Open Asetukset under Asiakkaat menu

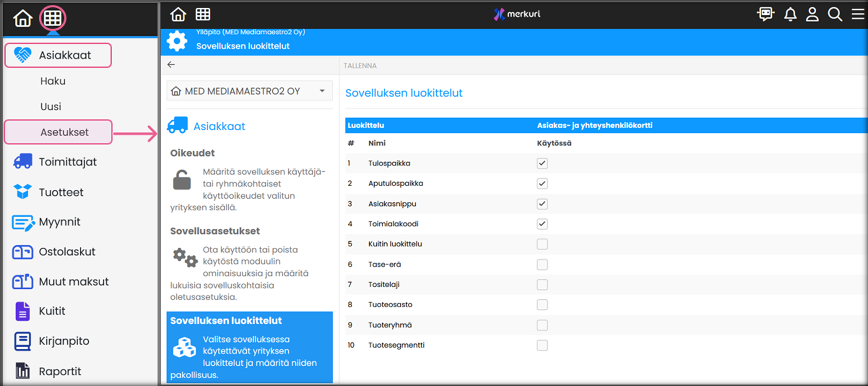point(64,132)
